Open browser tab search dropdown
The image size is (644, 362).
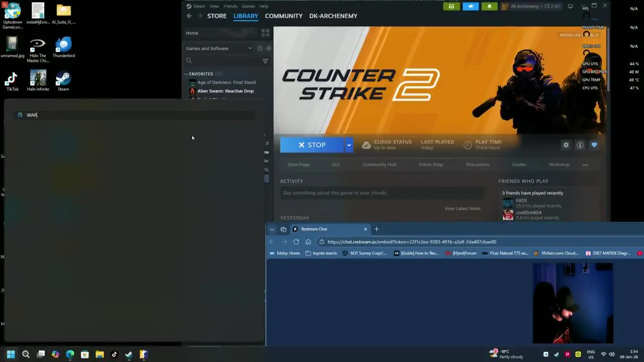pos(272,229)
